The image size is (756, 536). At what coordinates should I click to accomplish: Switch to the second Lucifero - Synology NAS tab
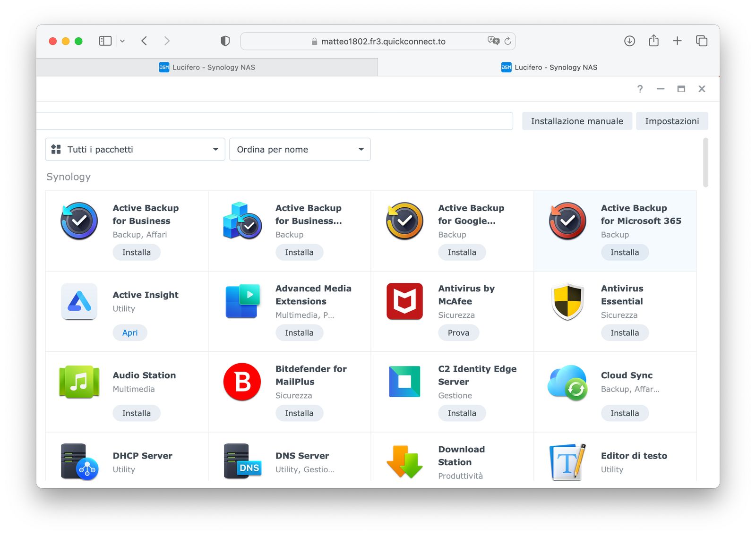tap(549, 67)
